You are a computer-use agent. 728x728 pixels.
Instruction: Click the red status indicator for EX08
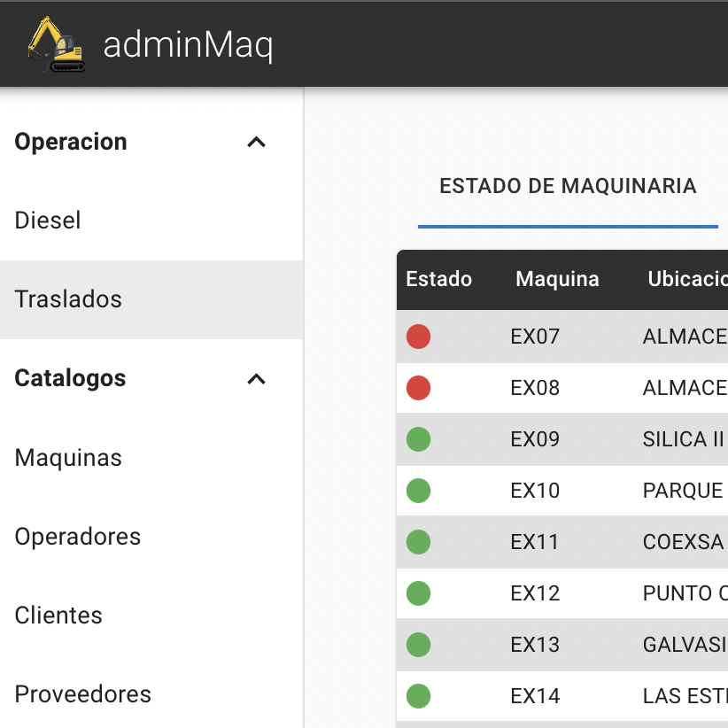pos(418,388)
